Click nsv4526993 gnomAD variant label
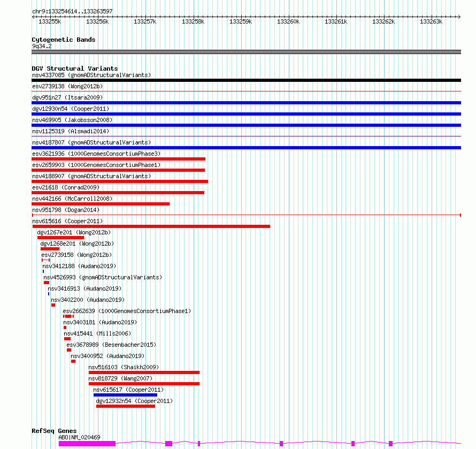 point(103,277)
